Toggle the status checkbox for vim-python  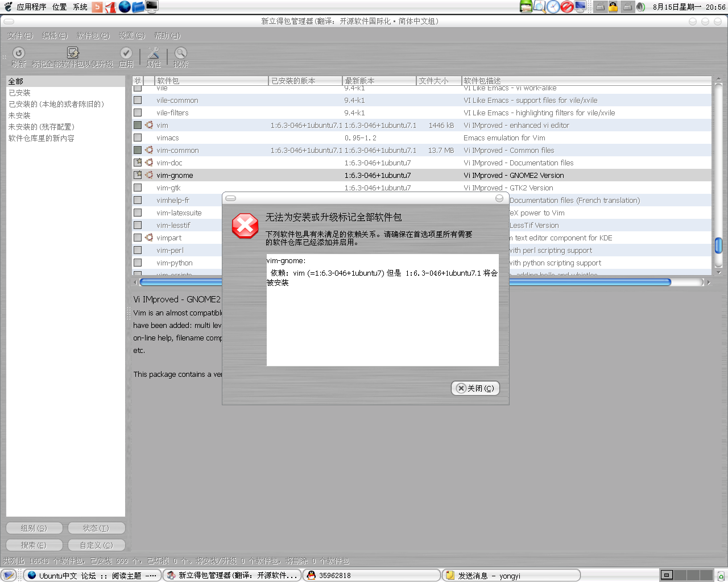coord(138,263)
